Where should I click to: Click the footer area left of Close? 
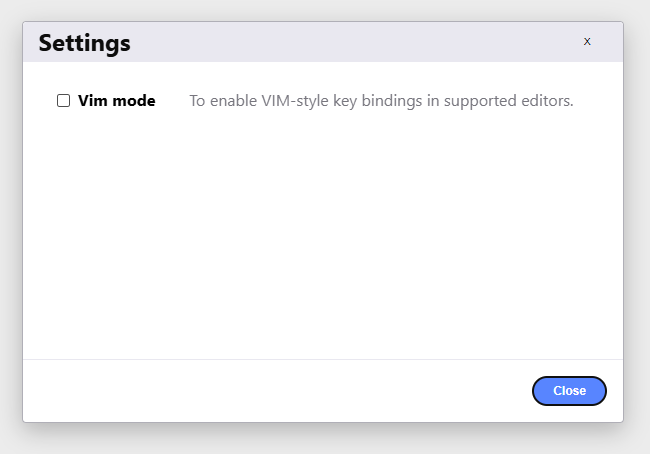(274, 391)
